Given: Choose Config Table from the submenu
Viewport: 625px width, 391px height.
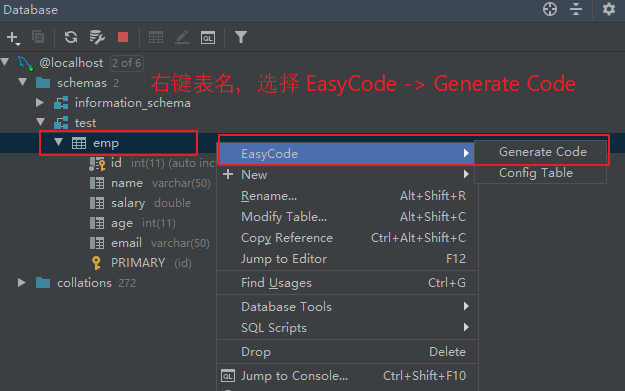Looking at the screenshot, I should (540, 173).
